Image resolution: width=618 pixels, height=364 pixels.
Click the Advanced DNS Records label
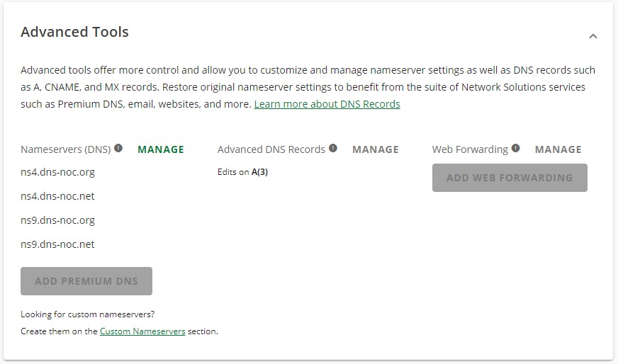(271, 149)
